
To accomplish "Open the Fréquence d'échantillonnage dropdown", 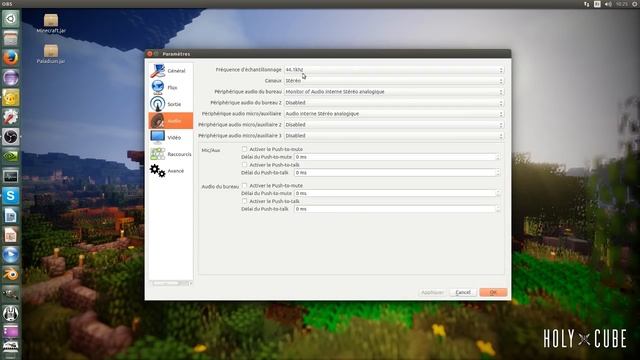I will click(394, 70).
